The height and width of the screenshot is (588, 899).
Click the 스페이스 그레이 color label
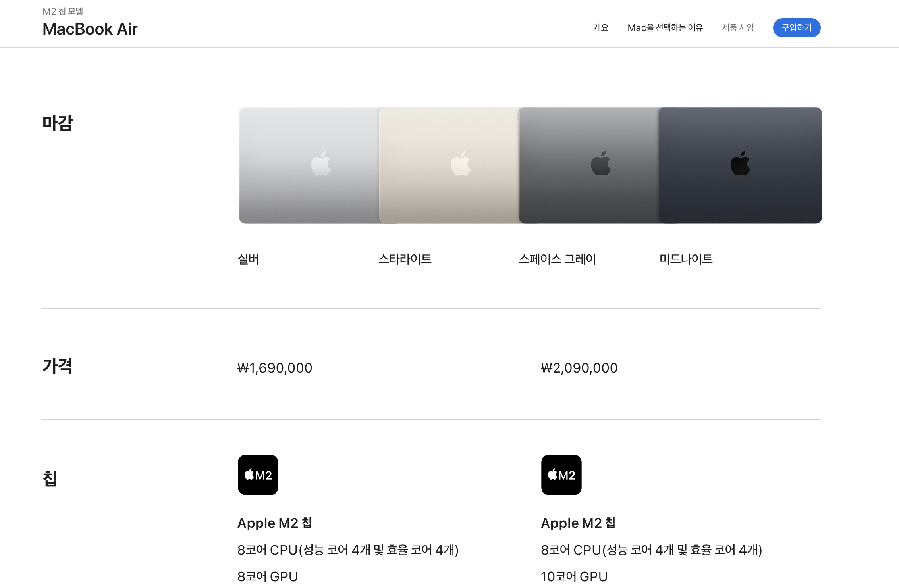pos(557,259)
